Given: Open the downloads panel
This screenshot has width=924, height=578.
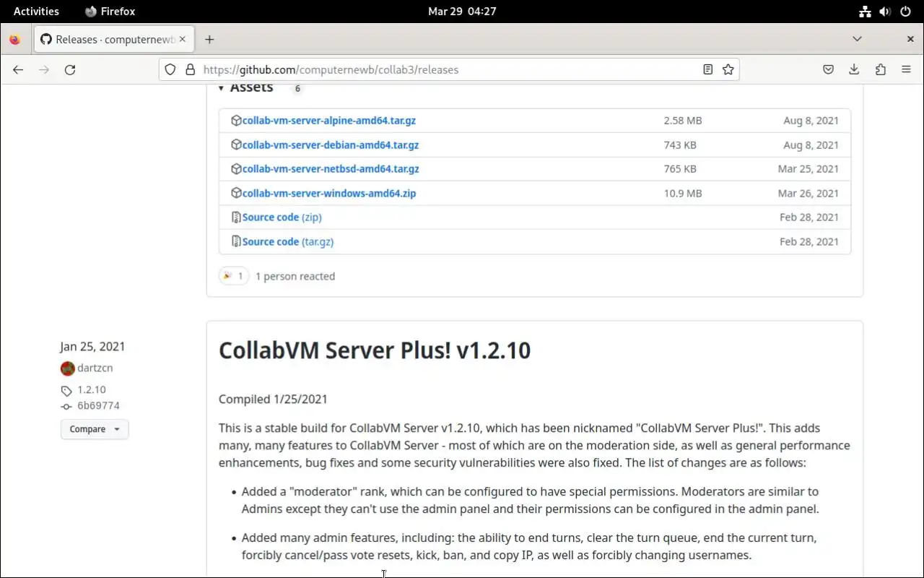Looking at the screenshot, I should click(854, 69).
